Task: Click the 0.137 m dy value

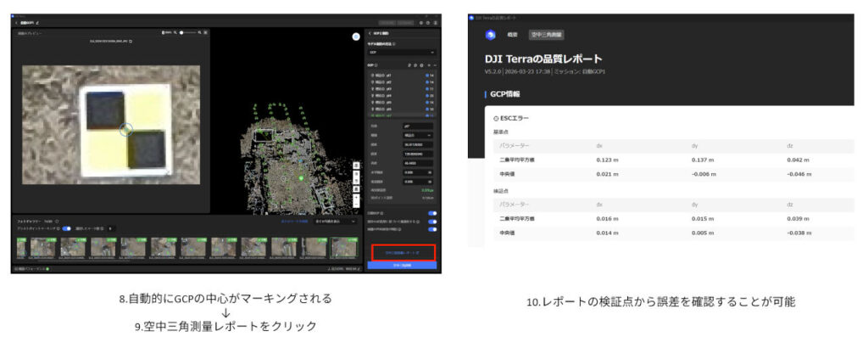Action: tap(702, 160)
